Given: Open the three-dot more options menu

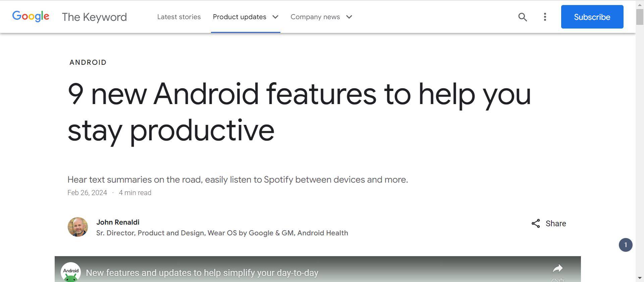Looking at the screenshot, I should (x=545, y=17).
